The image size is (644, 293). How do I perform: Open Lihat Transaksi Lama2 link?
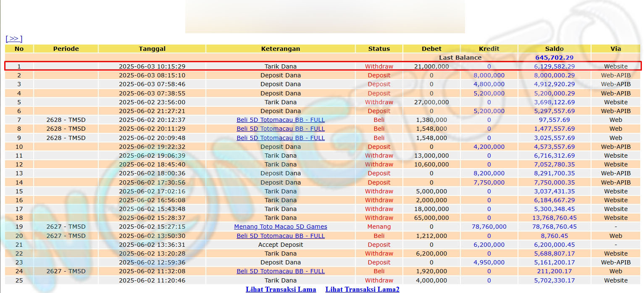coord(362,289)
